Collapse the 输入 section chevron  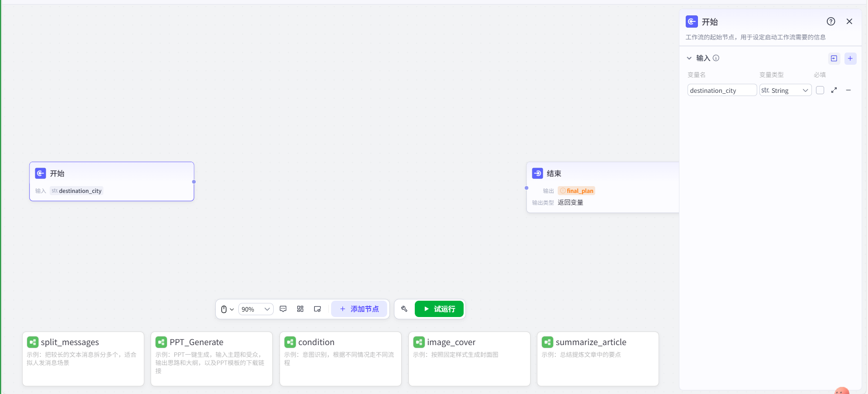[689, 58]
